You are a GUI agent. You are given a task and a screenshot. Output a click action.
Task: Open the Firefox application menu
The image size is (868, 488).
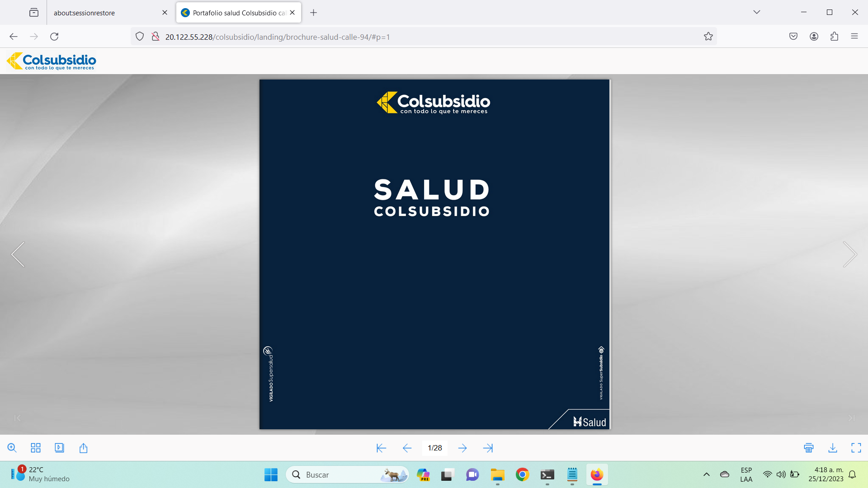pos(854,37)
